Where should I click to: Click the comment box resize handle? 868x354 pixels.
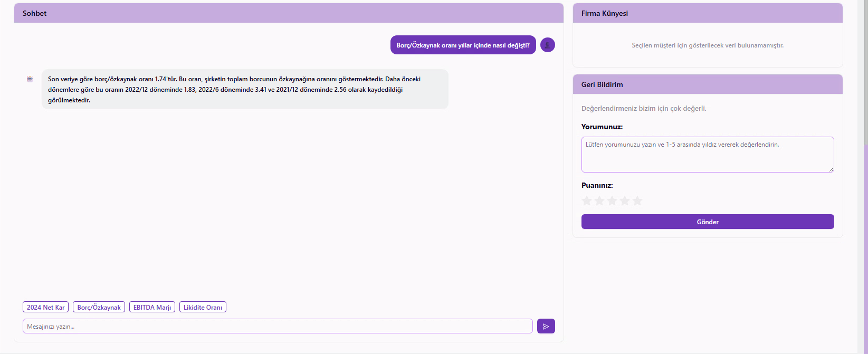click(831, 169)
